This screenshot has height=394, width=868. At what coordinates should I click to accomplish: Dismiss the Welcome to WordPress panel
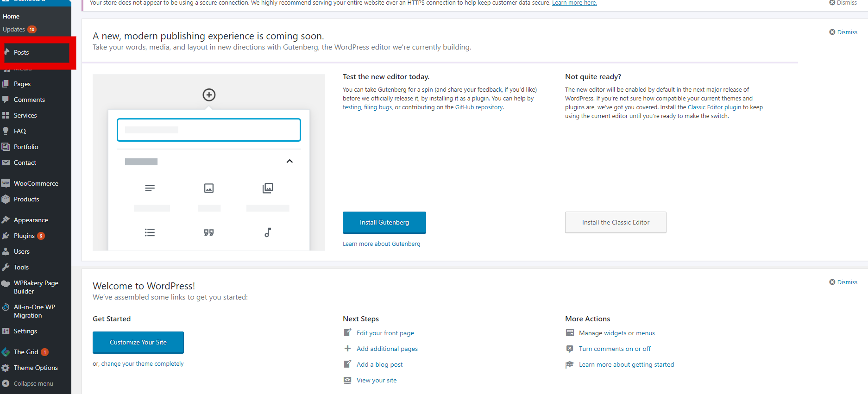coord(843,282)
